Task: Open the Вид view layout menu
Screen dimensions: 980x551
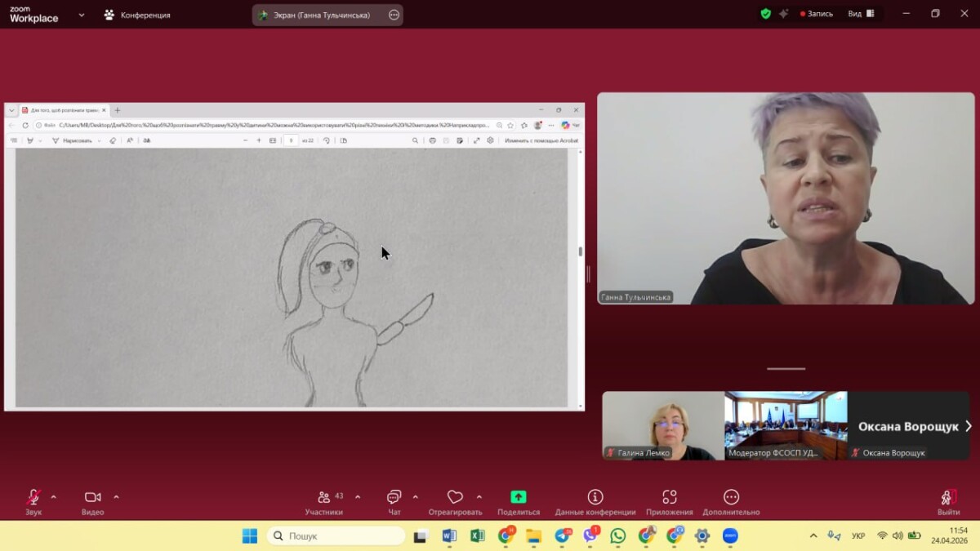Action: (860, 14)
